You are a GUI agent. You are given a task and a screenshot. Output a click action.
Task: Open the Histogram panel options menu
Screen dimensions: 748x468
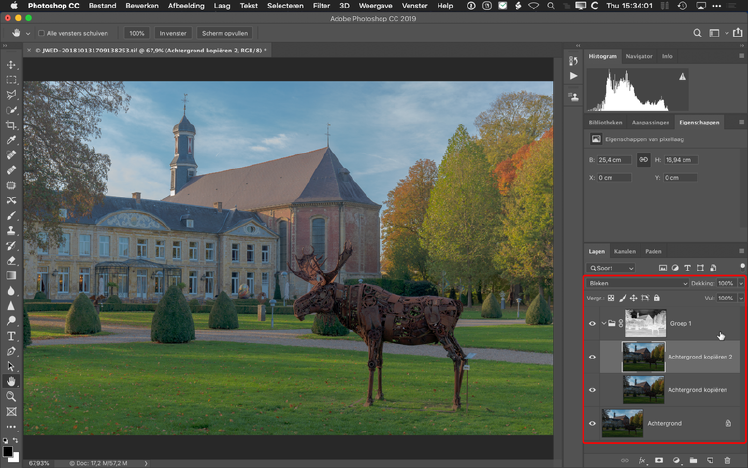pos(741,56)
